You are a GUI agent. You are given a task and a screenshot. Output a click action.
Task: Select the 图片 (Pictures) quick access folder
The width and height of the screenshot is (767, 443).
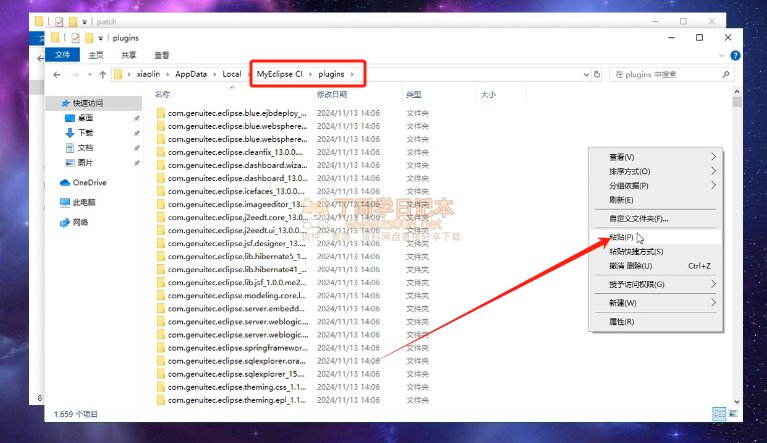point(85,162)
